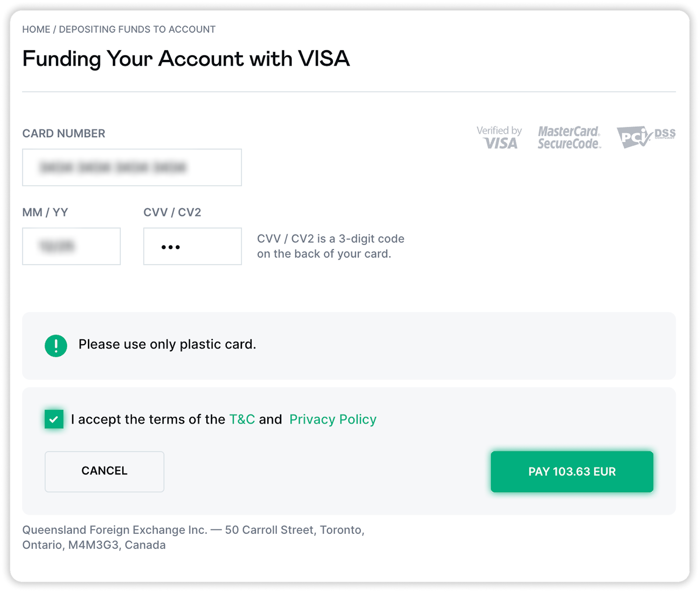The image size is (700, 592).
Task: Click the MasterCard SecureCode logo
Action: click(569, 137)
